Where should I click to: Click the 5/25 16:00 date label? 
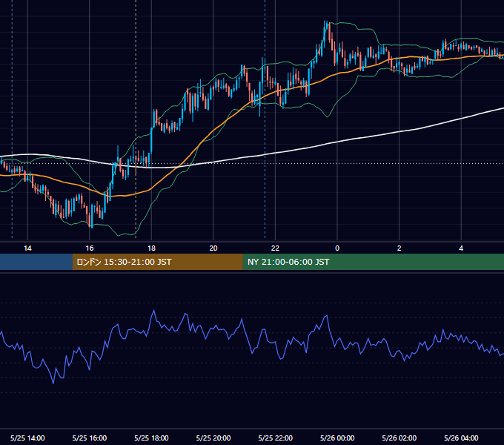pyautogui.click(x=90, y=438)
